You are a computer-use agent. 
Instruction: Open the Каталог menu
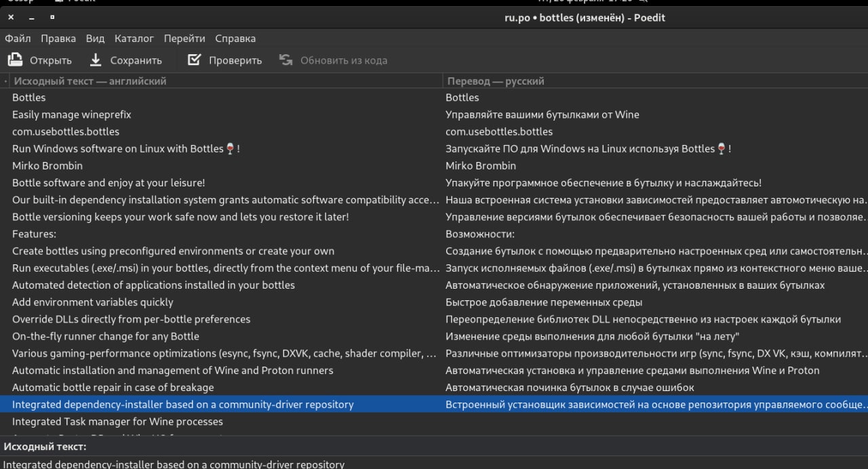pyautogui.click(x=134, y=39)
